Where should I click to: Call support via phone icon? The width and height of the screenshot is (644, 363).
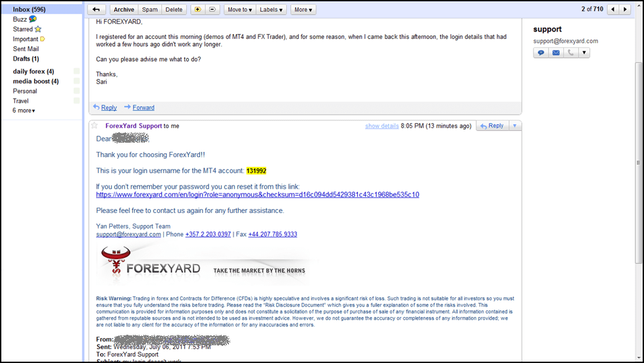[570, 53]
